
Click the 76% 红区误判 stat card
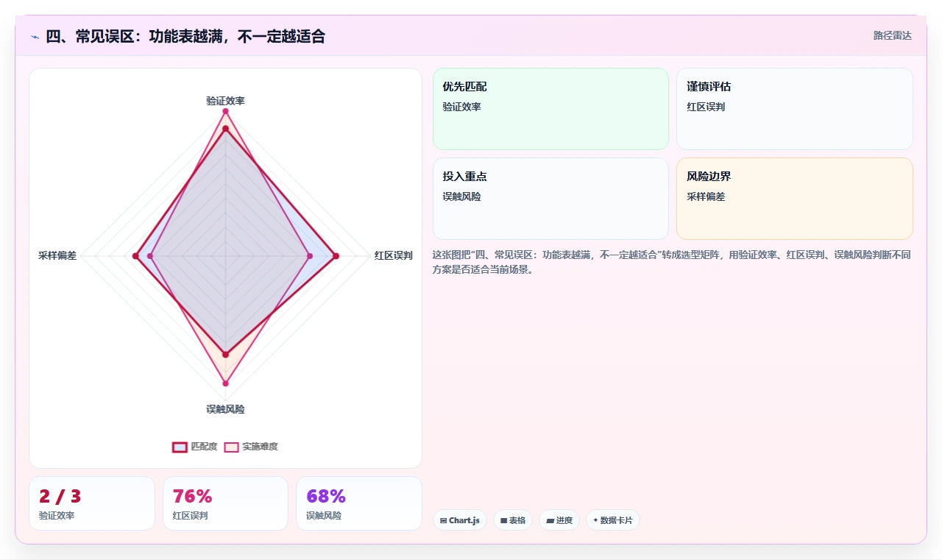point(225,503)
